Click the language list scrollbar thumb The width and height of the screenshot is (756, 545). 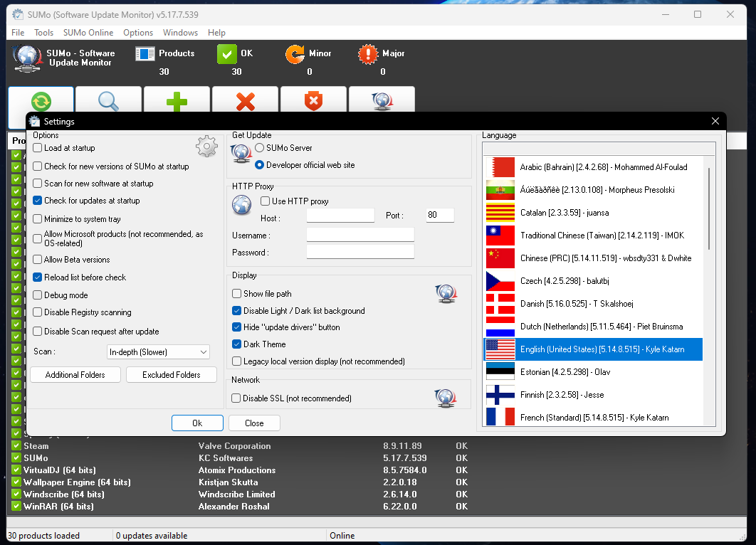(709, 208)
